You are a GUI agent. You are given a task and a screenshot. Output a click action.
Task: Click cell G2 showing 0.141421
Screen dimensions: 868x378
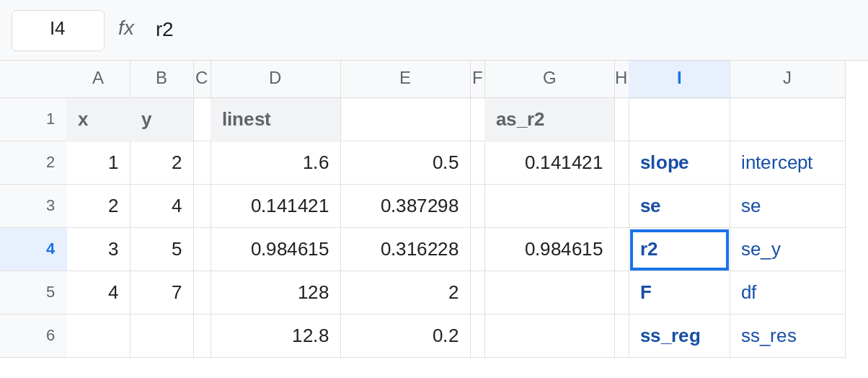tap(549, 162)
